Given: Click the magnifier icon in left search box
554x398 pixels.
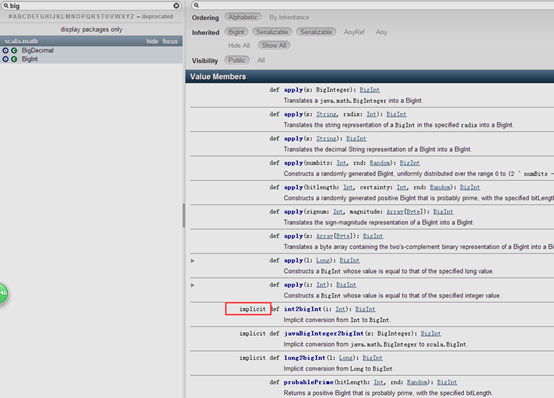Looking at the screenshot, I should (6, 6).
